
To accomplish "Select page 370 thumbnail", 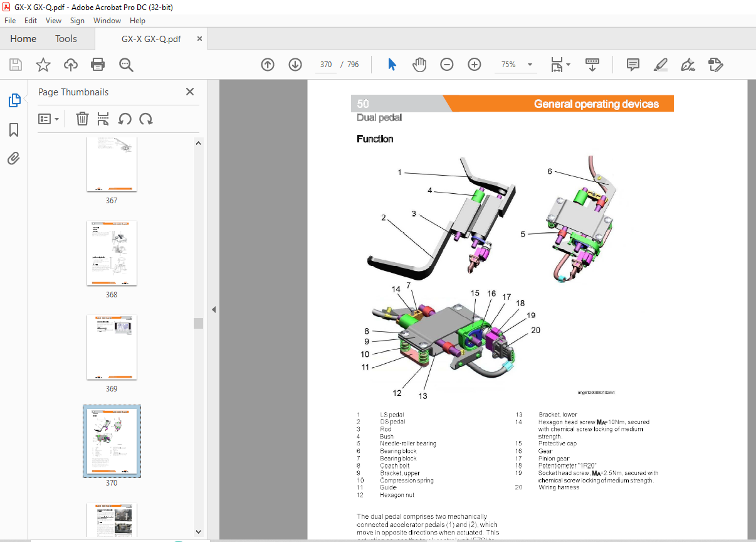I will [112, 441].
